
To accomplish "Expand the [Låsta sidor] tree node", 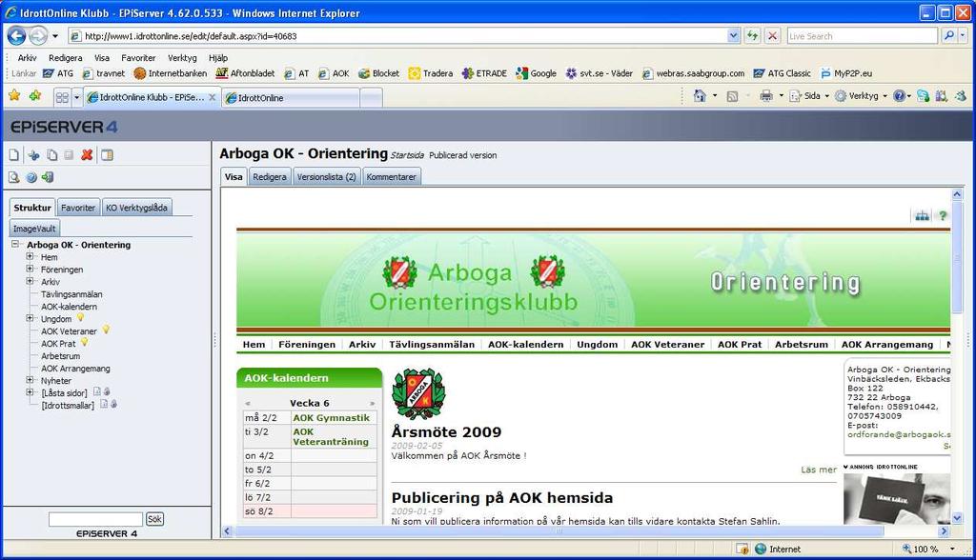I will 30,392.
